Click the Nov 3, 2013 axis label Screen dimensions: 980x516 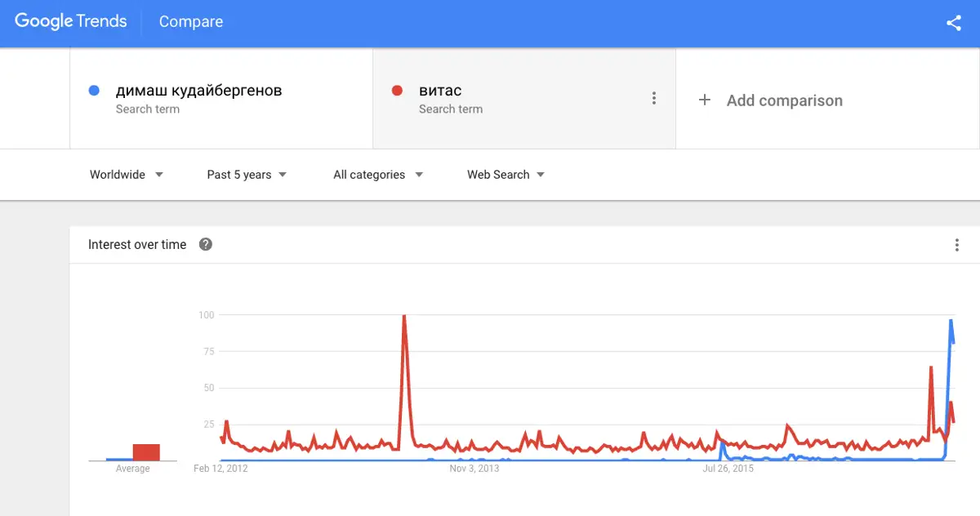pyautogui.click(x=474, y=469)
